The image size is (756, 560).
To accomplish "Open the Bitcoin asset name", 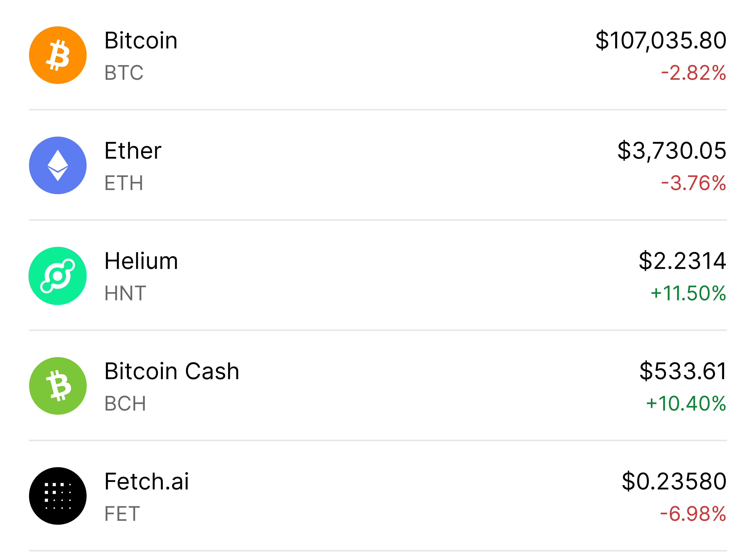I will pos(141,41).
